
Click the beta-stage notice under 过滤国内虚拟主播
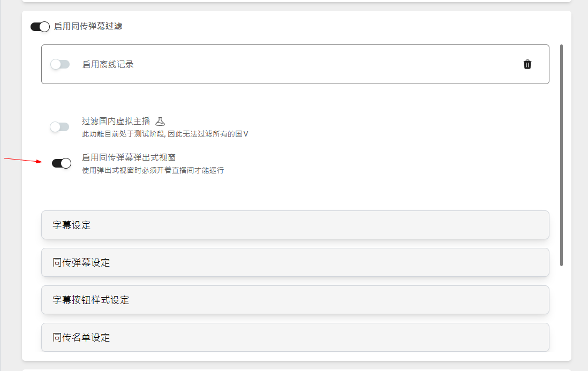165,134
